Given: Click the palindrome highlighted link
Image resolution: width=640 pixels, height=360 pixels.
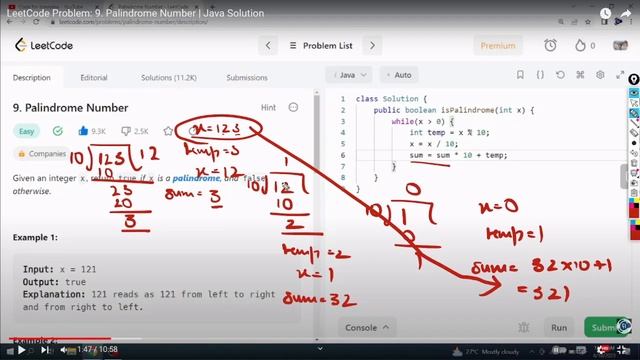Looking at the screenshot, I should 196,178.
